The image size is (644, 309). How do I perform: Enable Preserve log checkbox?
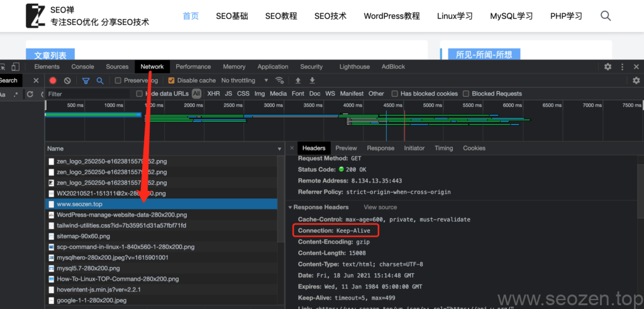[x=118, y=81]
